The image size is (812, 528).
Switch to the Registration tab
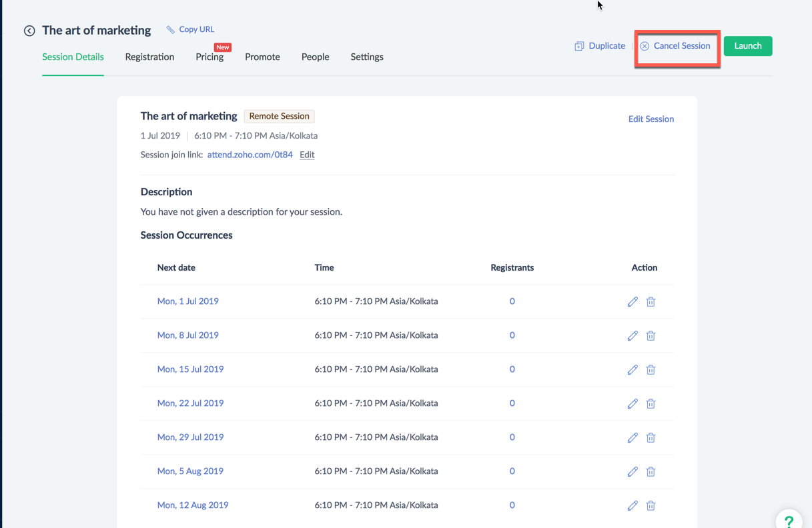coord(149,57)
